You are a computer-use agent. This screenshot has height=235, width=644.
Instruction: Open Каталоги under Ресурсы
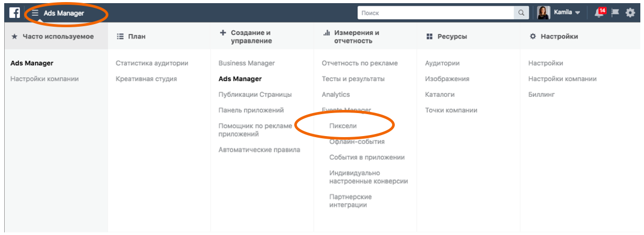440,95
